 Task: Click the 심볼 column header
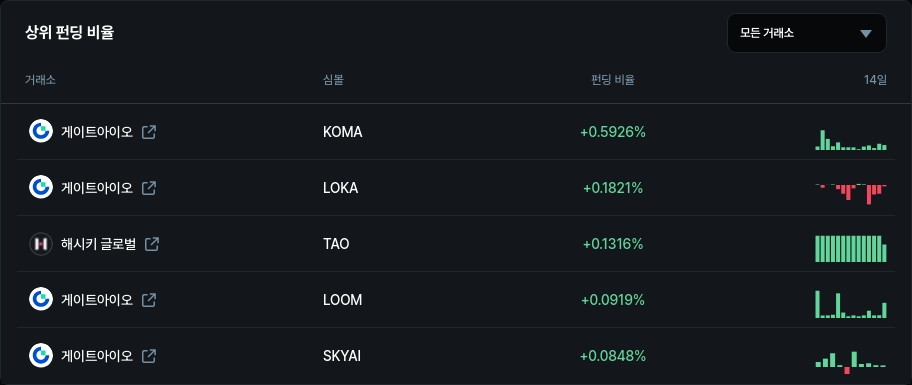(x=333, y=80)
